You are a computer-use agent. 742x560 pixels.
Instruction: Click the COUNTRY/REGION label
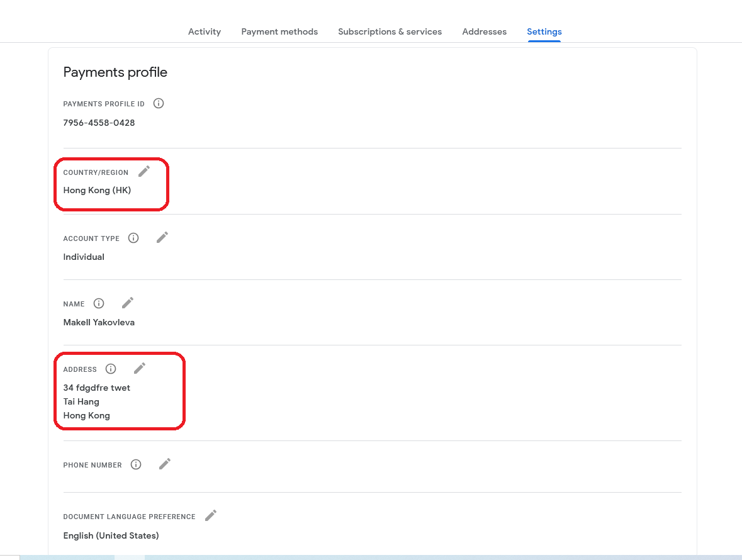click(x=96, y=172)
